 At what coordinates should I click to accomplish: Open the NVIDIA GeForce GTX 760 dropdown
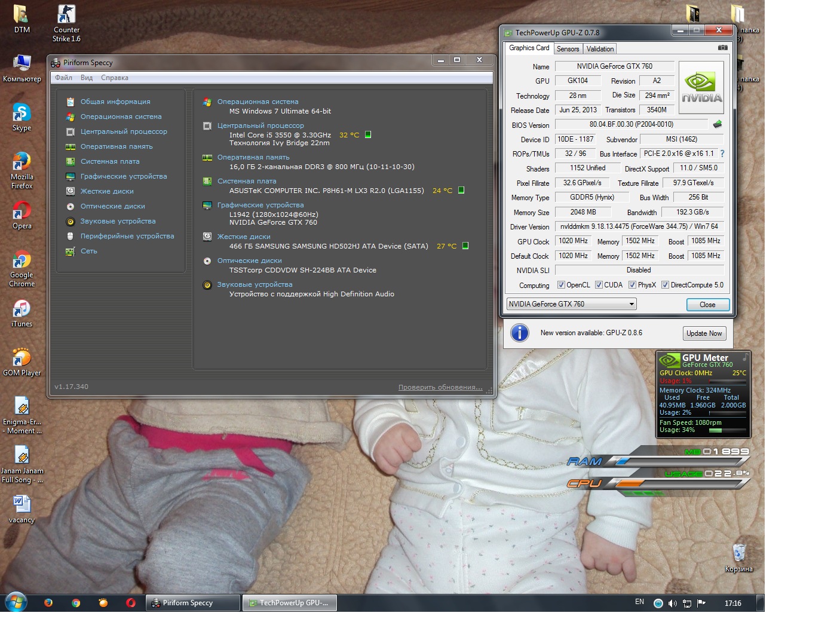click(x=571, y=304)
